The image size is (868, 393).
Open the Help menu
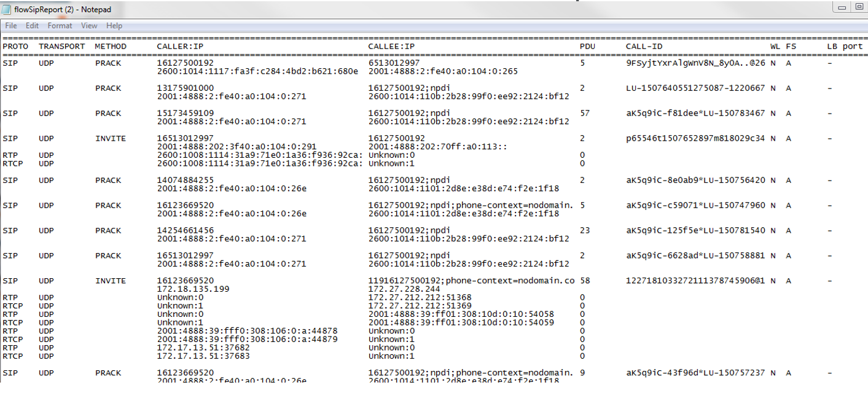pyautogui.click(x=114, y=26)
